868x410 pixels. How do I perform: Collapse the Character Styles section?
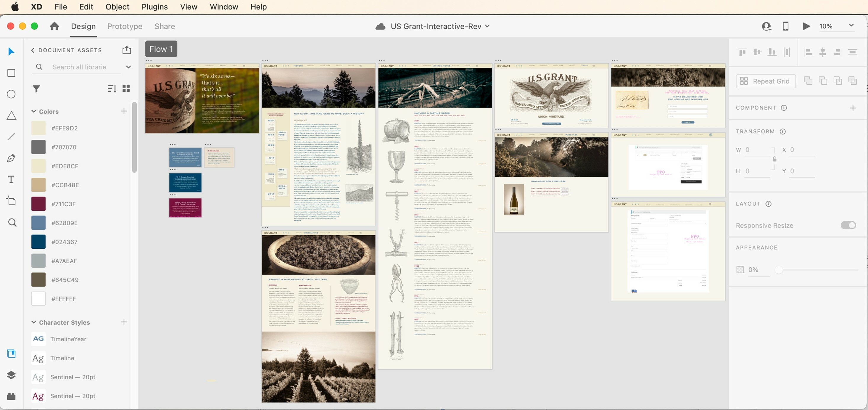click(x=33, y=322)
